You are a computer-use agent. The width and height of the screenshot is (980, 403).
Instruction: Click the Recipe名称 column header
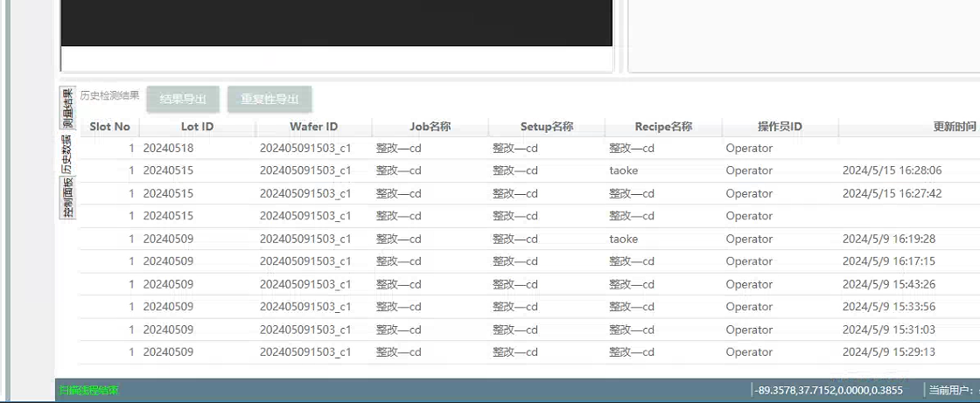pos(663,127)
